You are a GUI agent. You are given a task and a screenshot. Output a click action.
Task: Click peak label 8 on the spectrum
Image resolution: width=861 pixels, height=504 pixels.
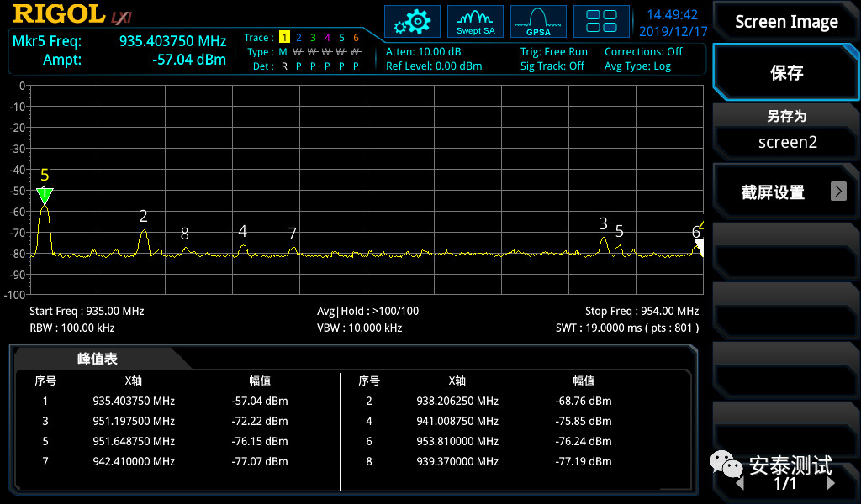(184, 234)
